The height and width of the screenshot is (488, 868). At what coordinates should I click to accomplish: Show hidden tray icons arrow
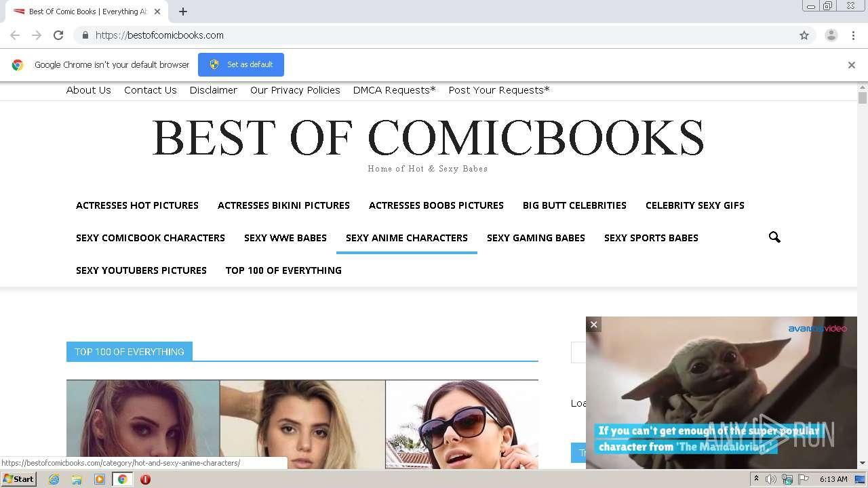[x=756, y=479]
